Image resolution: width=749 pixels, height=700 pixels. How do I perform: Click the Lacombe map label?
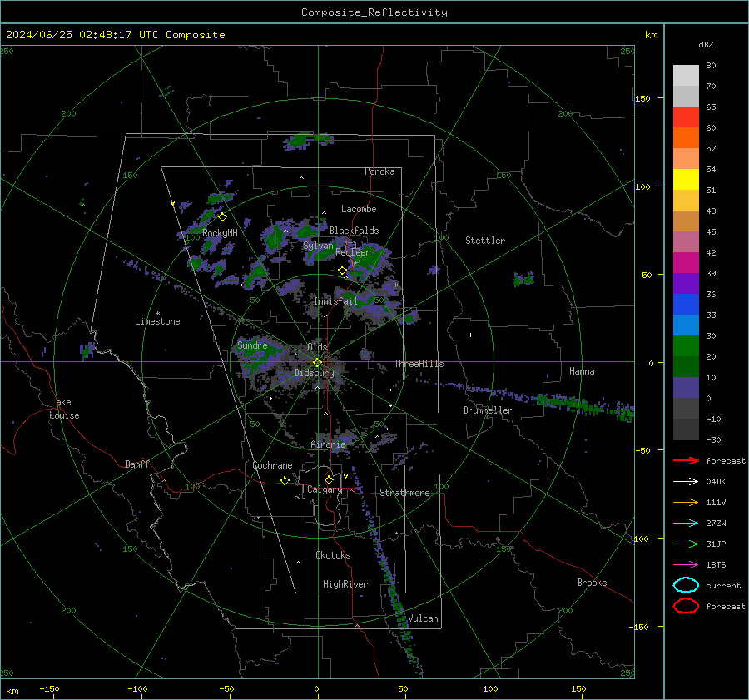point(359,209)
